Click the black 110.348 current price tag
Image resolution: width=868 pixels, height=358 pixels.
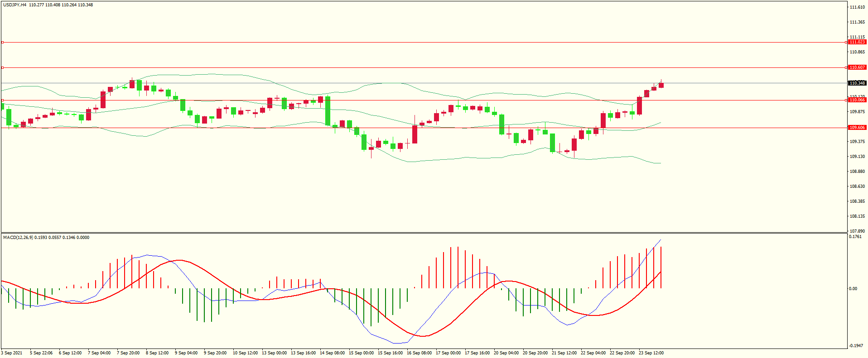pyautogui.click(x=857, y=83)
